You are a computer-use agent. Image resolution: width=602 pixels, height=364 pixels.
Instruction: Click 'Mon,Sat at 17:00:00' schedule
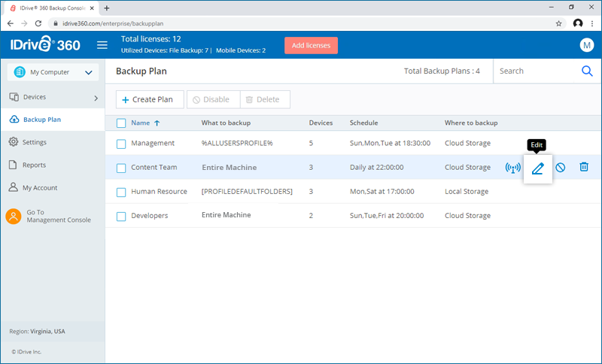[382, 191]
